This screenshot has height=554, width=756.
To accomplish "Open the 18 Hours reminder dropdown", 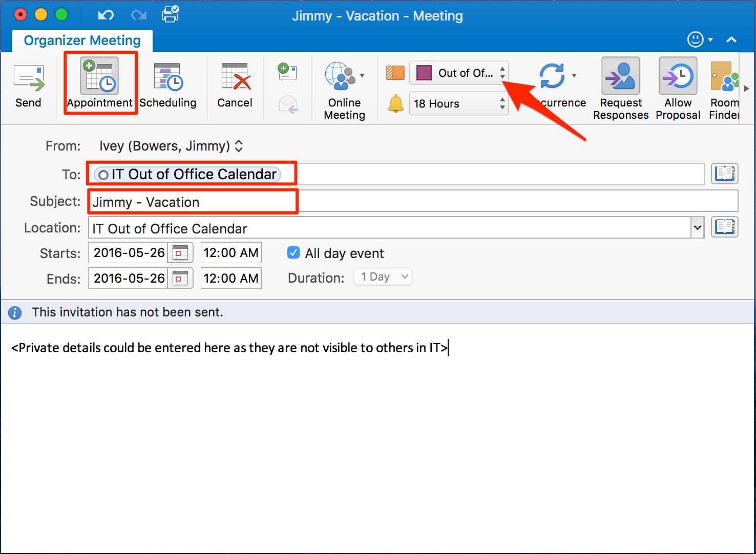I will point(502,103).
